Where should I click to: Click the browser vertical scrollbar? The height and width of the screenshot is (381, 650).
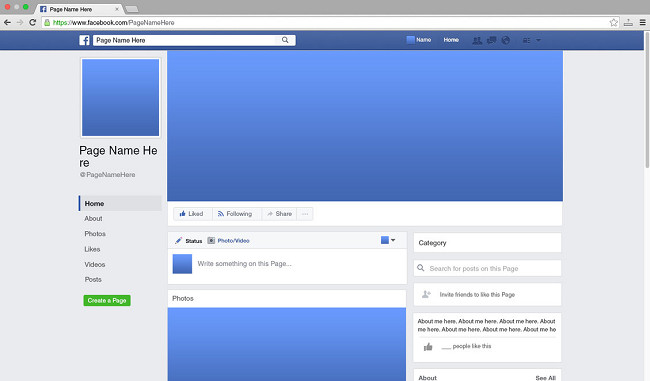tap(647, 99)
